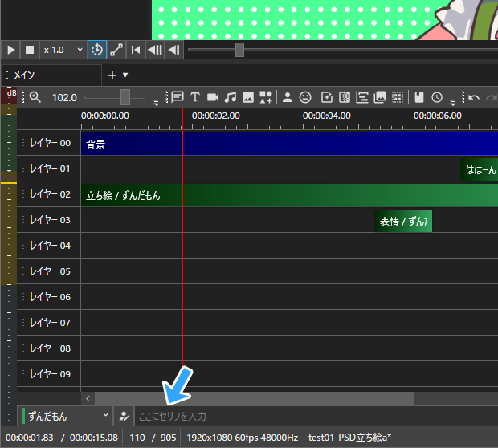The width and height of the screenshot is (498, 448).
Task: Add an audio item using the music note icon
Action: click(x=231, y=97)
